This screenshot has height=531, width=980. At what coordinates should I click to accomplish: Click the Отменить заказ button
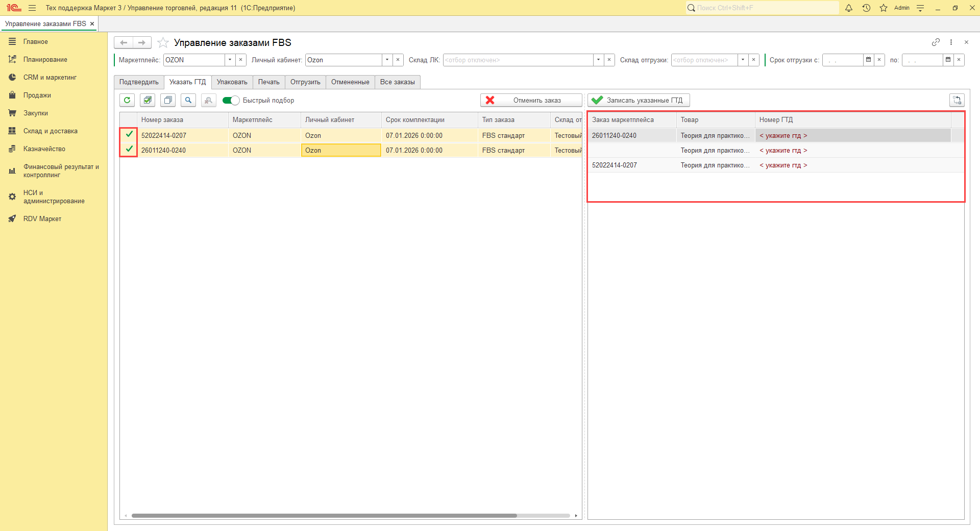click(x=531, y=100)
